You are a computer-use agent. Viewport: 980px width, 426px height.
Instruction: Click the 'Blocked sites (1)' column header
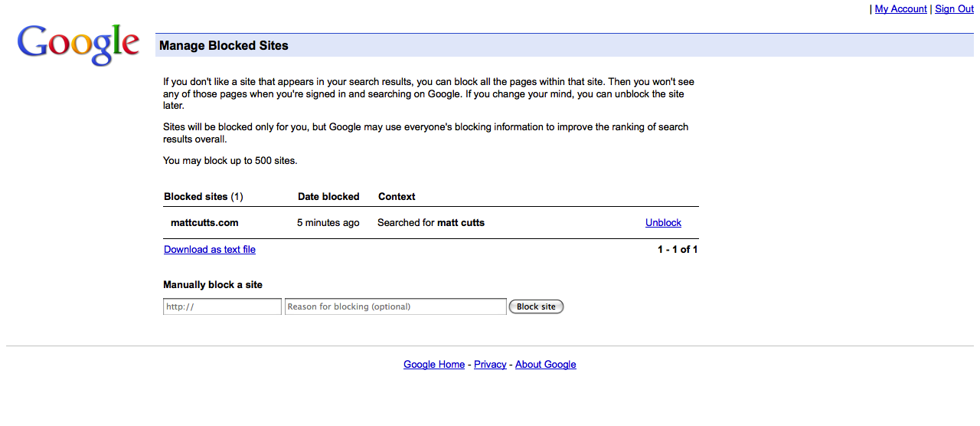coord(204,197)
